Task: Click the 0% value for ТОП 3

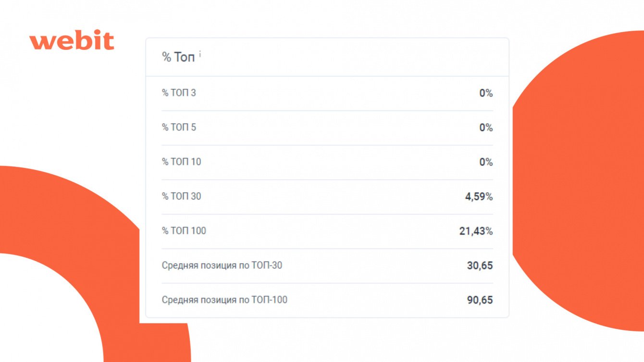Action: click(486, 93)
